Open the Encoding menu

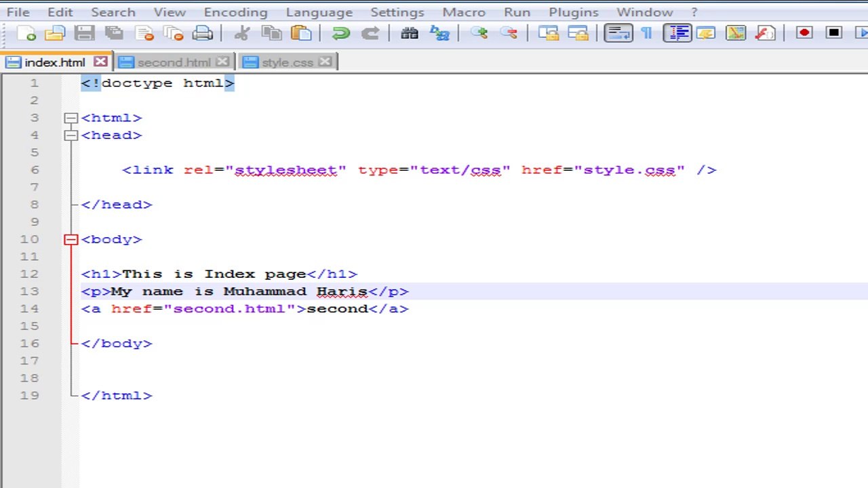tap(235, 12)
